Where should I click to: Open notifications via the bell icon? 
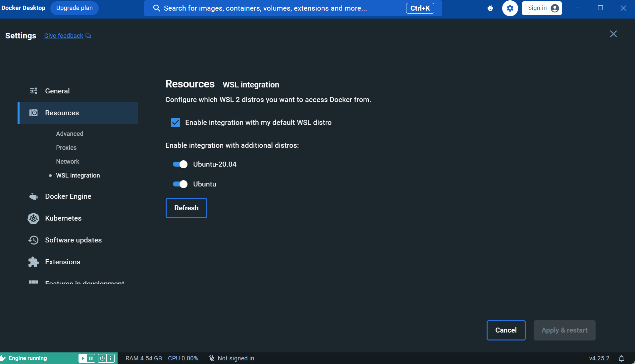coord(621,358)
